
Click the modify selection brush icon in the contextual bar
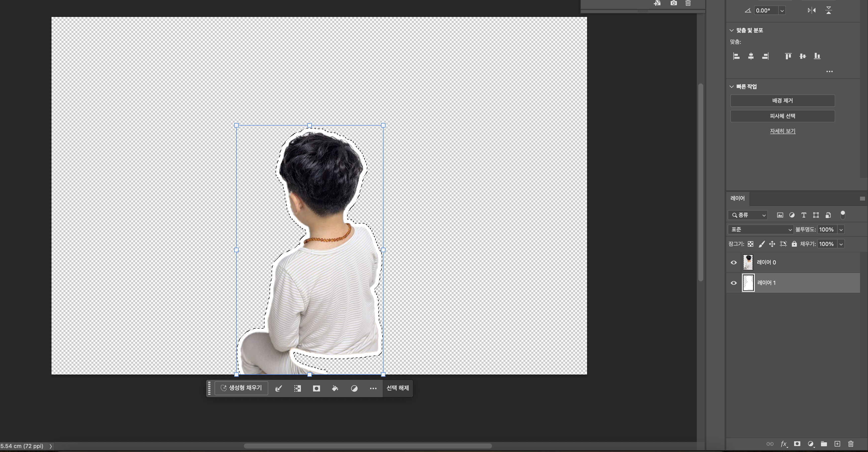tap(279, 388)
